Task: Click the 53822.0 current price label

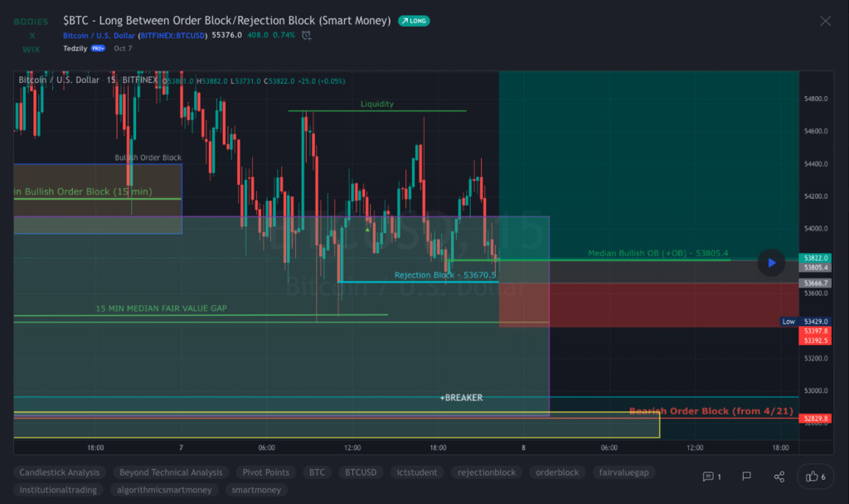Action: pos(815,258)
